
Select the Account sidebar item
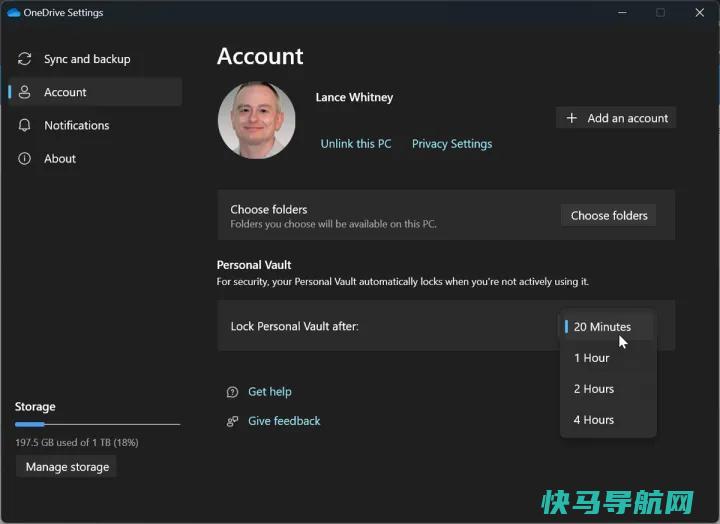[95, 92]
